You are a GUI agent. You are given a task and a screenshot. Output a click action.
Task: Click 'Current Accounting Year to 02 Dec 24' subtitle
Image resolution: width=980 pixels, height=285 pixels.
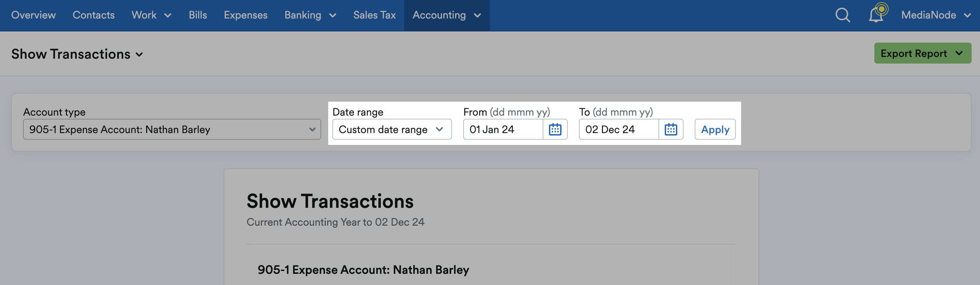click(335, 222)
